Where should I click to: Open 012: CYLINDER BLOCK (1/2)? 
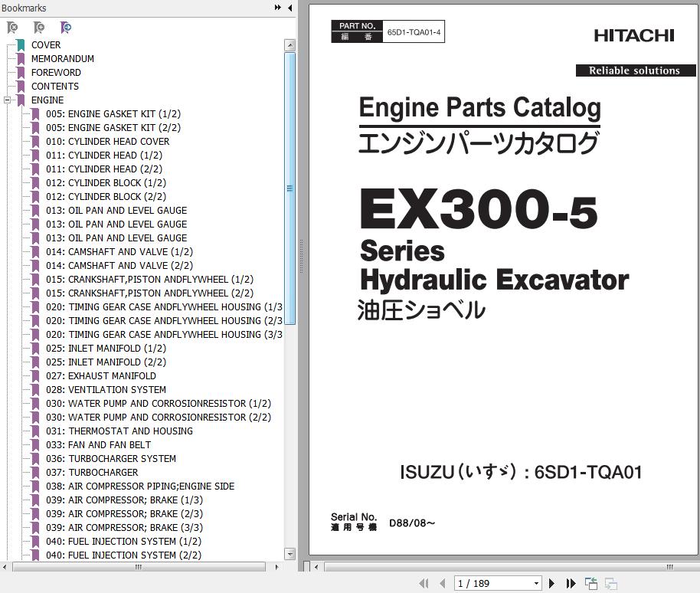[x=106, y=184]
